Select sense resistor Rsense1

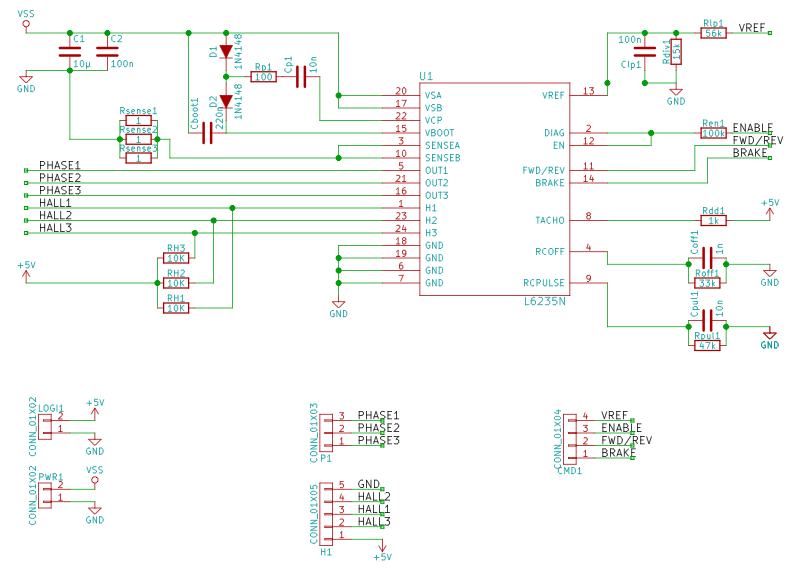click(138, 120)
